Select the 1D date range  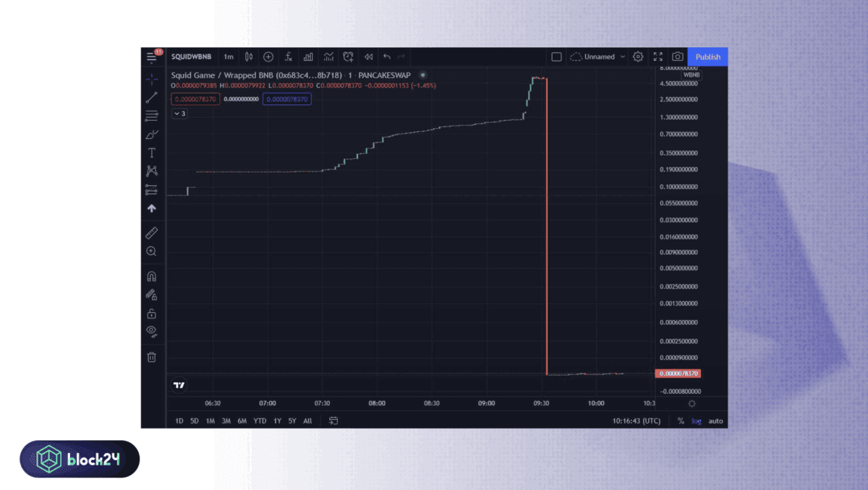[x=179, y=421]
